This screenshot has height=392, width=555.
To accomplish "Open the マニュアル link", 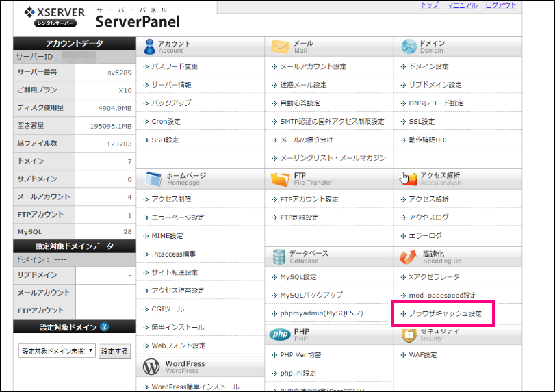I will tap(462, 5).
